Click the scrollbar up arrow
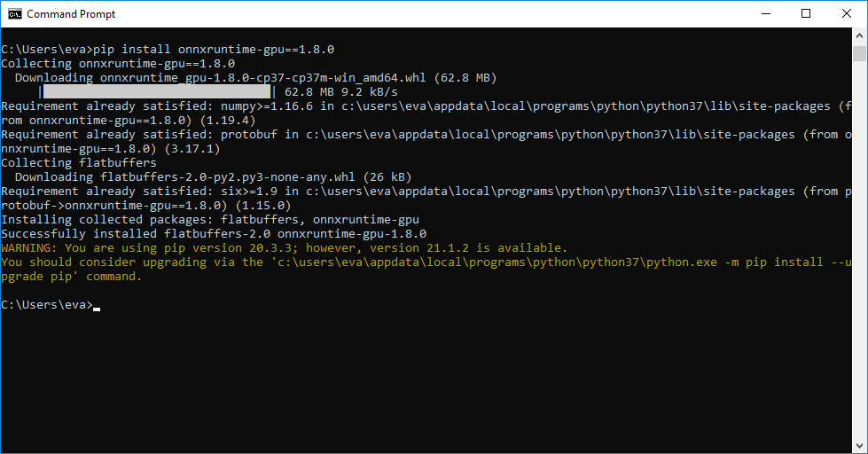The width and height of the screenshot is (868, 454). pyautogui.click(x=859, y=36)
